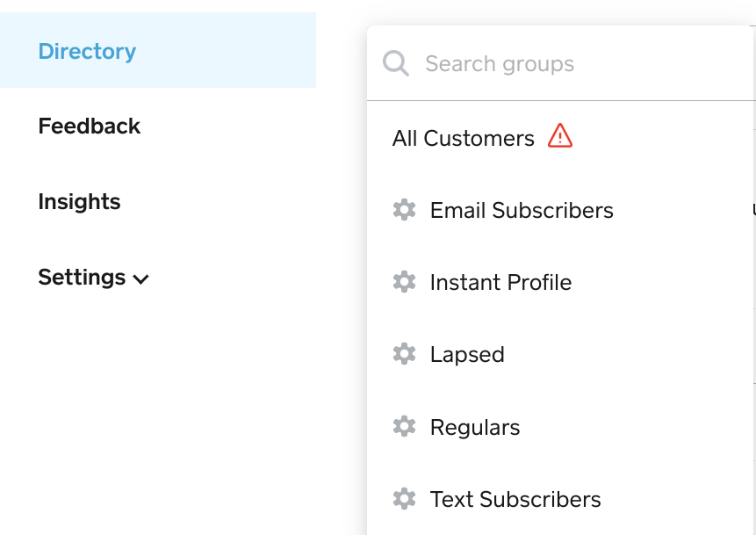
Task: Click the search magnifier icon
Action: coord(396,63)
